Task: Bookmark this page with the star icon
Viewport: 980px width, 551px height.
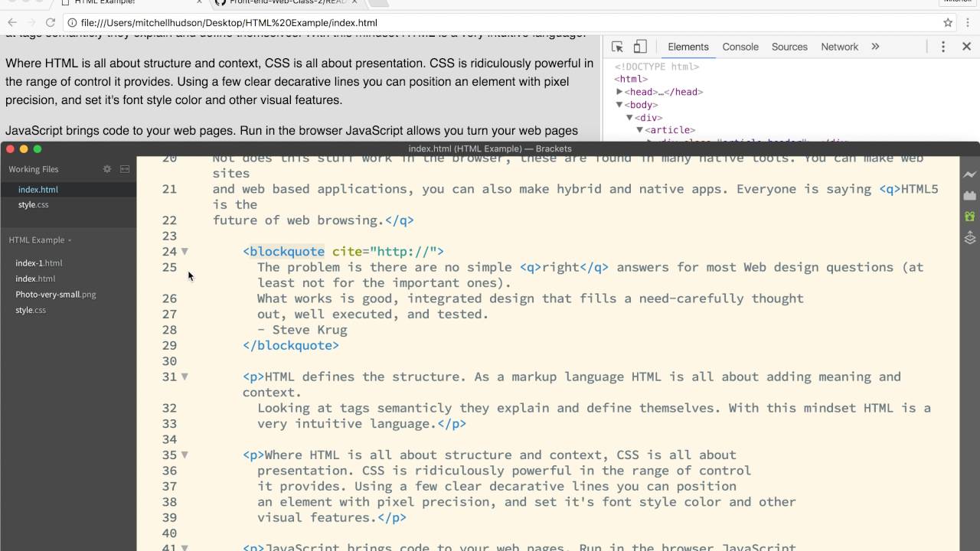Action: [x=948, y=23]
